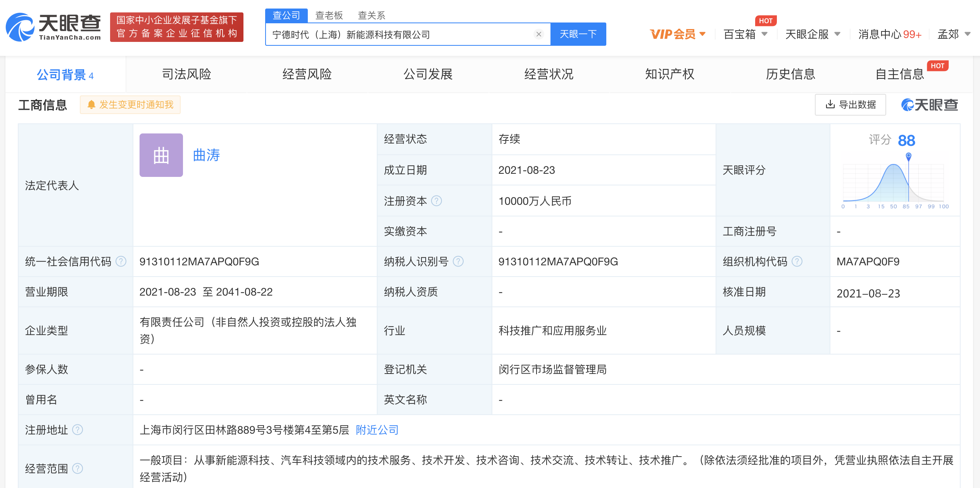
Task: Click the 天眼一下 search button
Action: tap(578, 34)
